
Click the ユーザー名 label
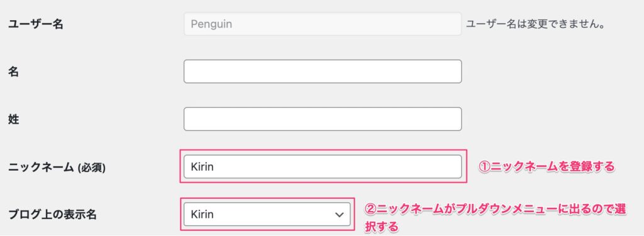36,24
